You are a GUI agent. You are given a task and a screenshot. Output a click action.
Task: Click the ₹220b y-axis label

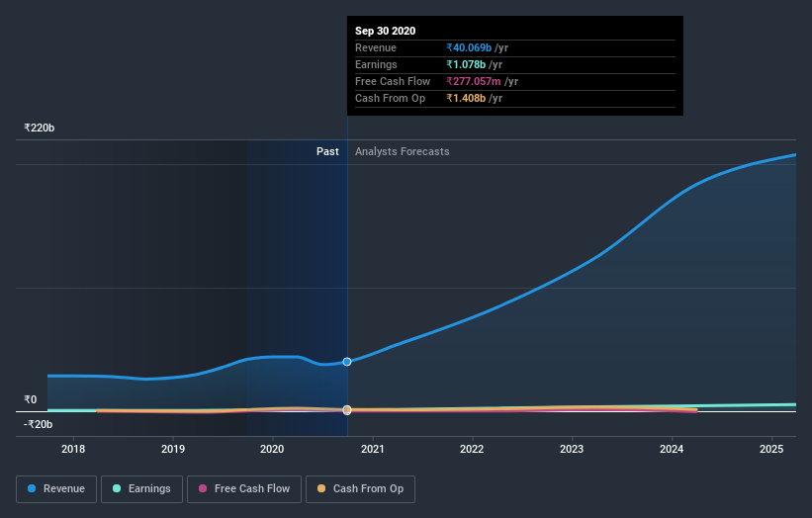click(x=39, y=128)
